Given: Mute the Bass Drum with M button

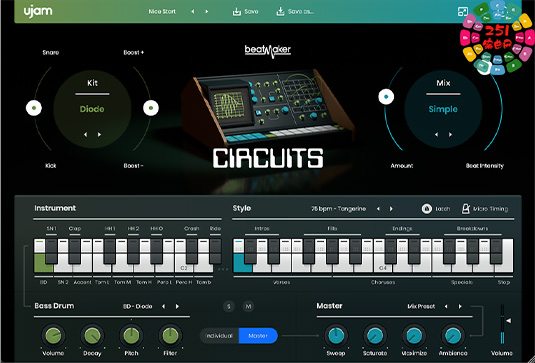Looking at the screenshot, I should click(x=248, y=306).
